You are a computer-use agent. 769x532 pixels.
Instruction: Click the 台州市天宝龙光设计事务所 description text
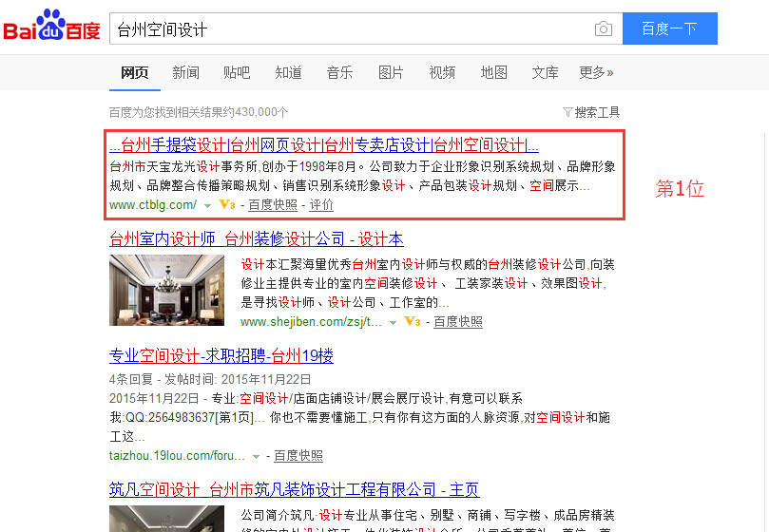[x=363, y=176]
